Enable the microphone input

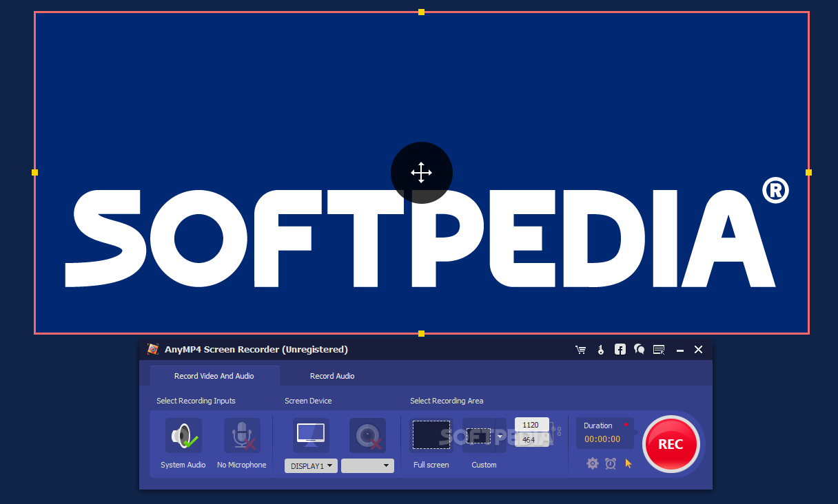coord(242,436)
